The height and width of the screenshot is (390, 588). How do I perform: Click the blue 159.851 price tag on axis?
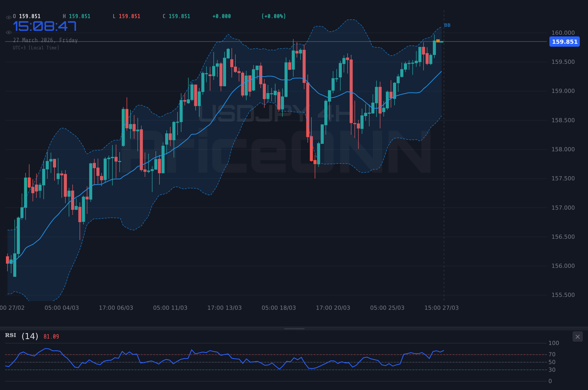click(x=564, y=41)
